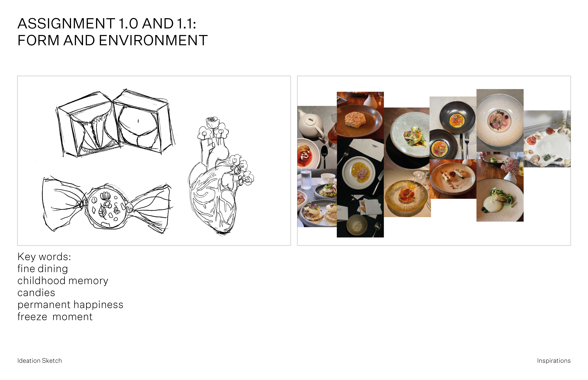Click the seashell-decorated plate photo
The width and height of the screenshot is (588, 380).
point(547,139)
